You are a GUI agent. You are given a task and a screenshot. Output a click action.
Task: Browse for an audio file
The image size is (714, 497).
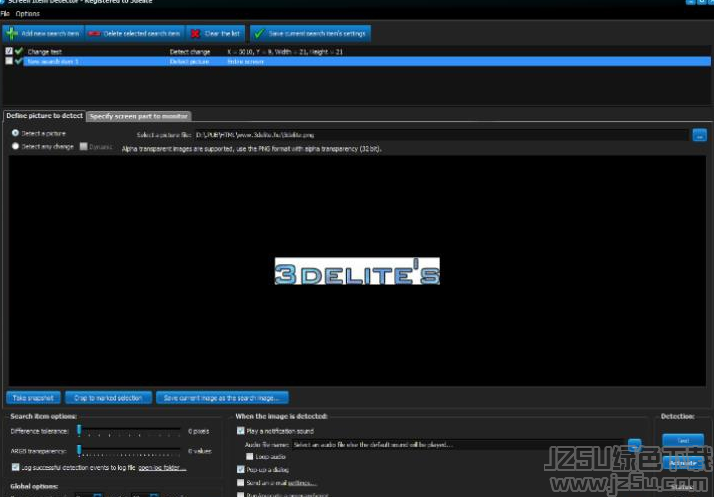point(634,444)
